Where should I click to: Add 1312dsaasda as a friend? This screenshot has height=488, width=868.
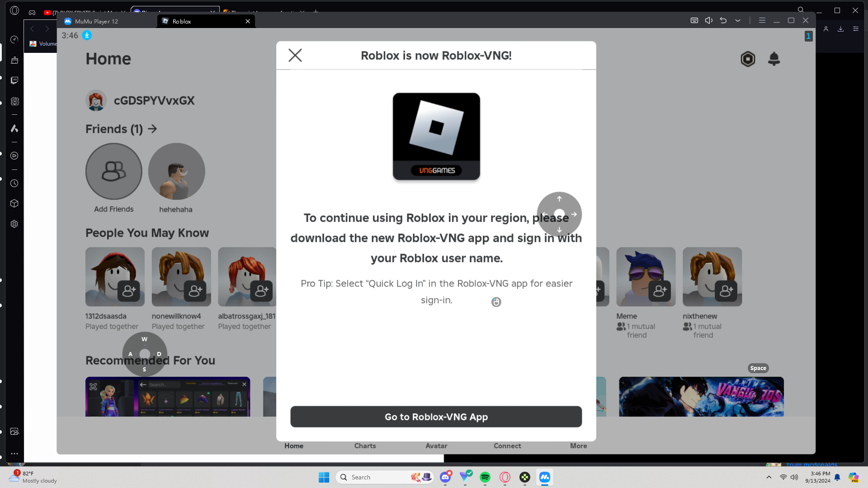coord(129,291)
